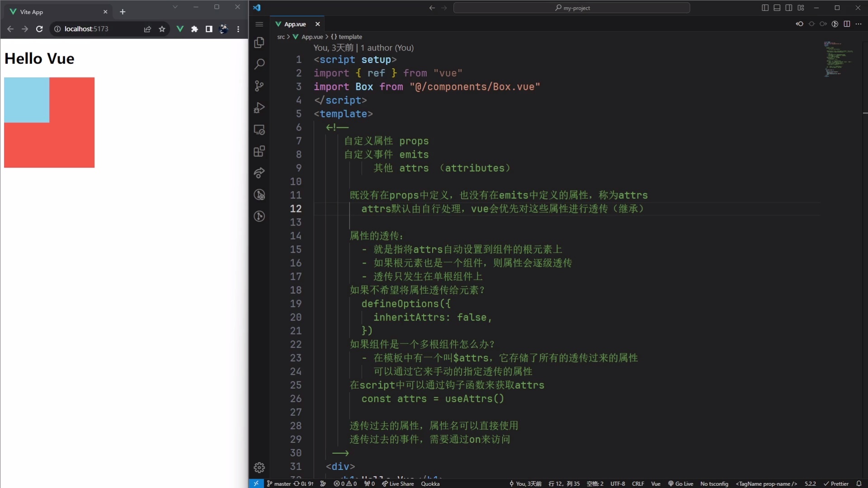Open the Extensions view
The width and height of the screenshot is (868, 488).
click(259, 151)
